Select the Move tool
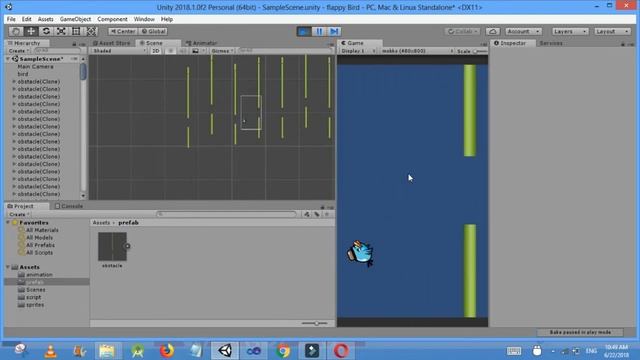This screenshot has height=360, width=640. (31, 31)
